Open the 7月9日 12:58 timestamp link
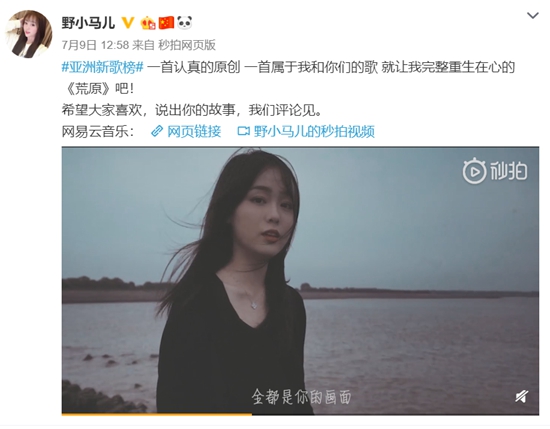 (x=95, y=45)
